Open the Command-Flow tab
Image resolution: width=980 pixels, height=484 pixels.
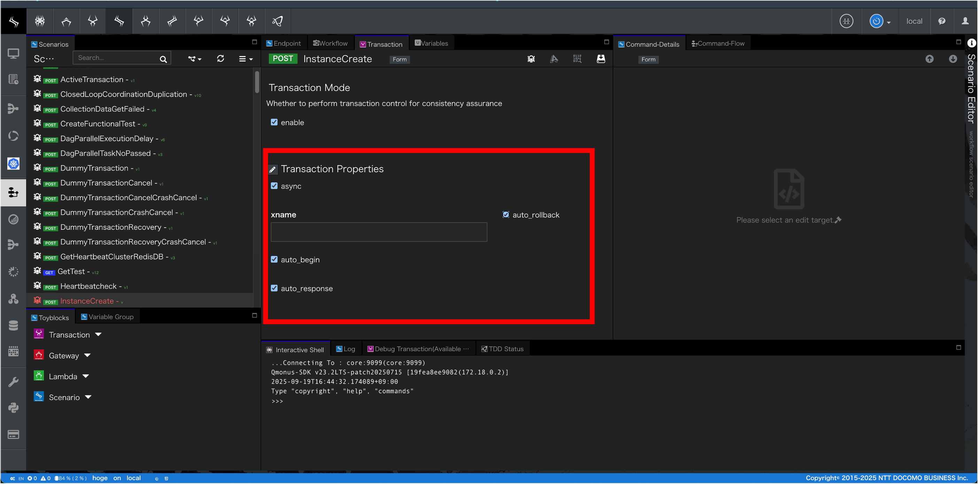point(717,43)
